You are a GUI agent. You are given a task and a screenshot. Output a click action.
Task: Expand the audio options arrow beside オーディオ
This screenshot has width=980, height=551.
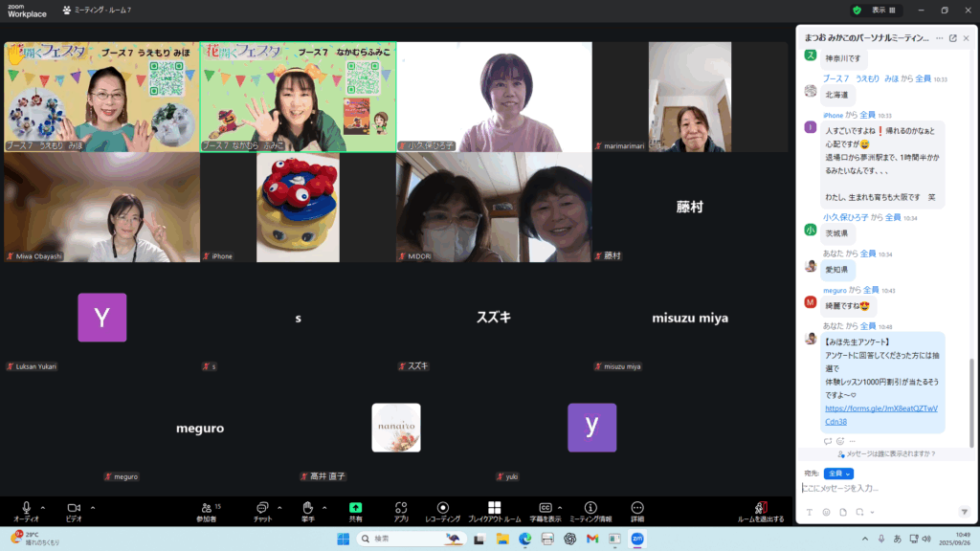pos(43,507)
